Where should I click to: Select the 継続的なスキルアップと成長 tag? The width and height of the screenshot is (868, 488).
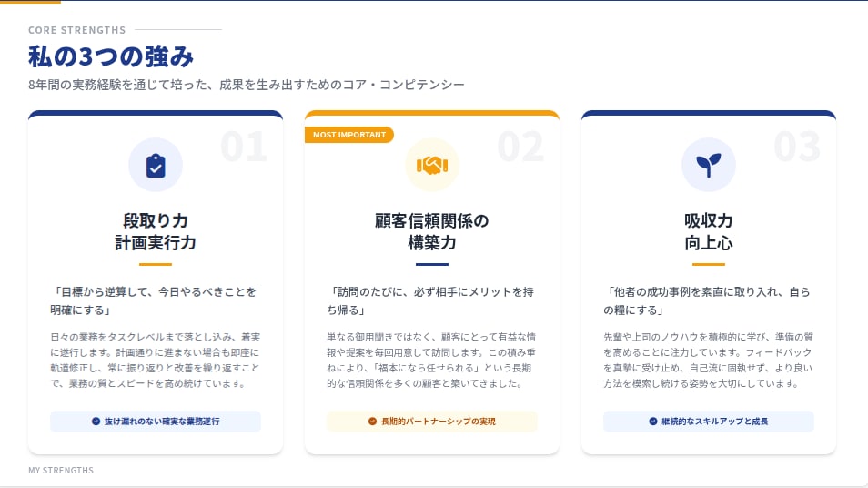coord(709,422)
